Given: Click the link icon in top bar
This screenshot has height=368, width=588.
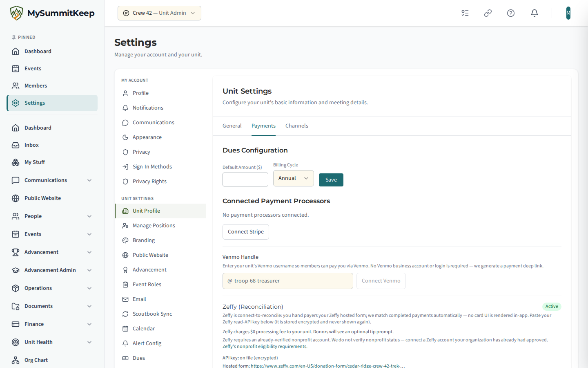Looking at the screenshot, I should (488, 13).
